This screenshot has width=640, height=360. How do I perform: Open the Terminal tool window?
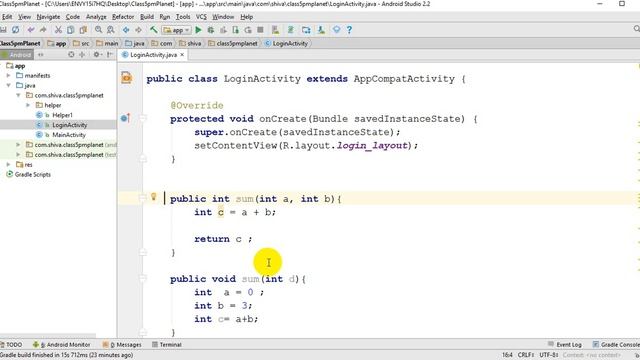pyautogui.click(x=167, y=344)
